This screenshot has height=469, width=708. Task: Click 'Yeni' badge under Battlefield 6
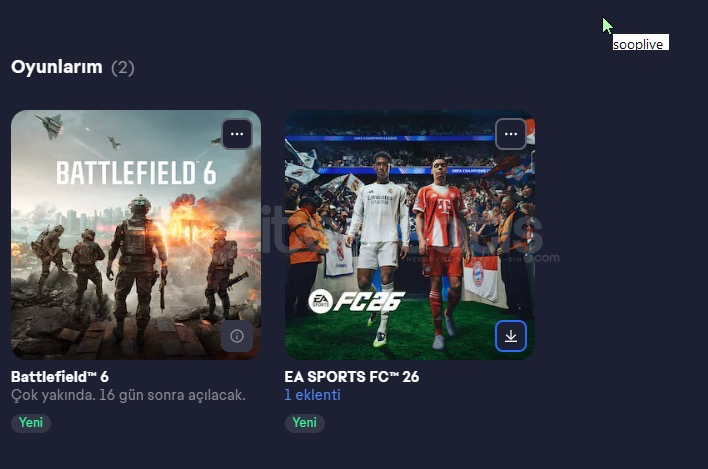coord(31,423)
